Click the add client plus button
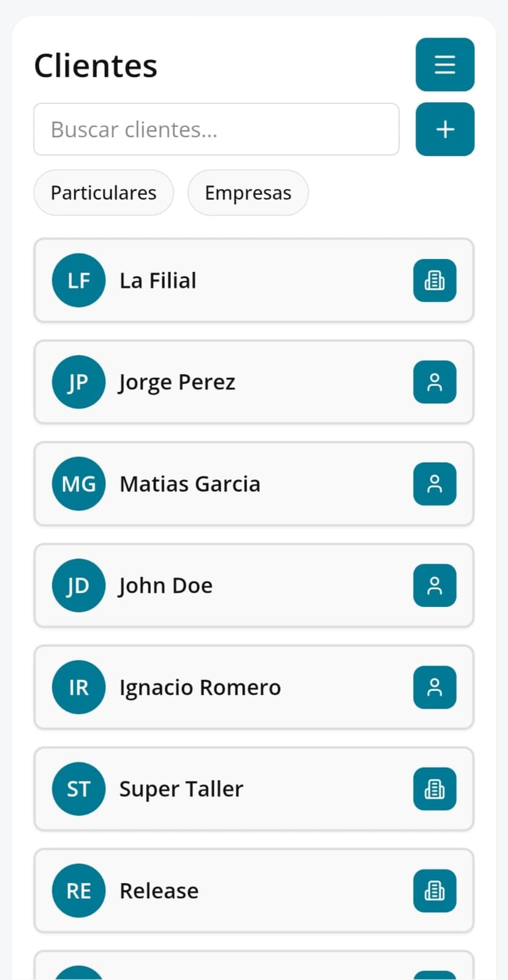Screen dimensions: 508x980 pos(445,129)
